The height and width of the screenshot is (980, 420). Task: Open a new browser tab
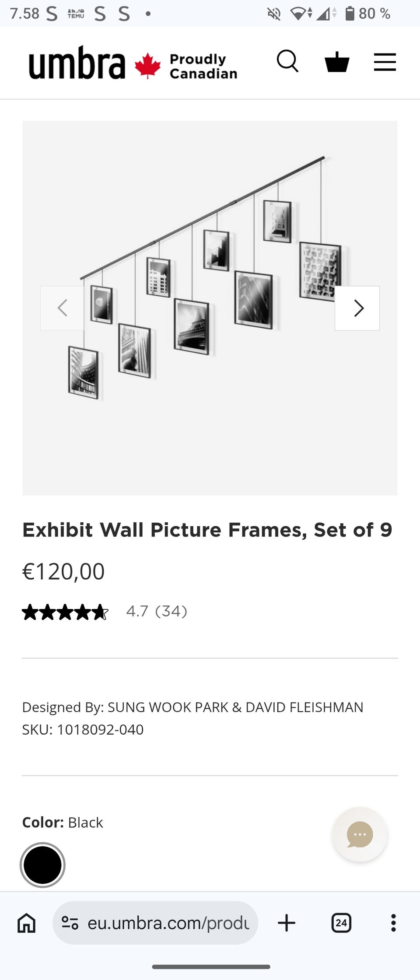click(287, 923)
